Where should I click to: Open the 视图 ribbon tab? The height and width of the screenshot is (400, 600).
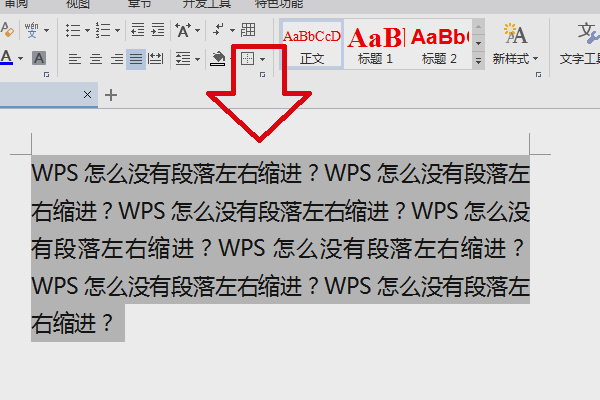click(78, 4)
